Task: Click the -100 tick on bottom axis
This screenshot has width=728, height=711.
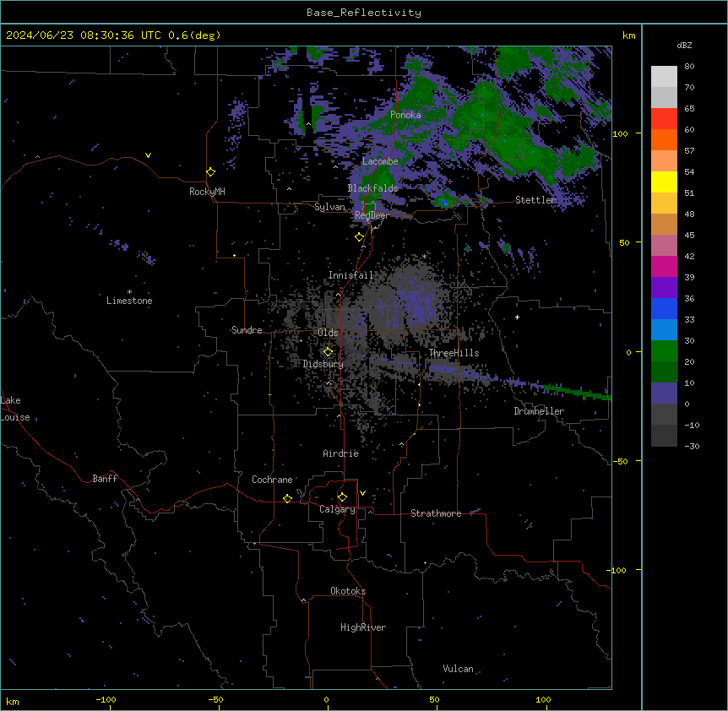Action: [x=106, y=699]
